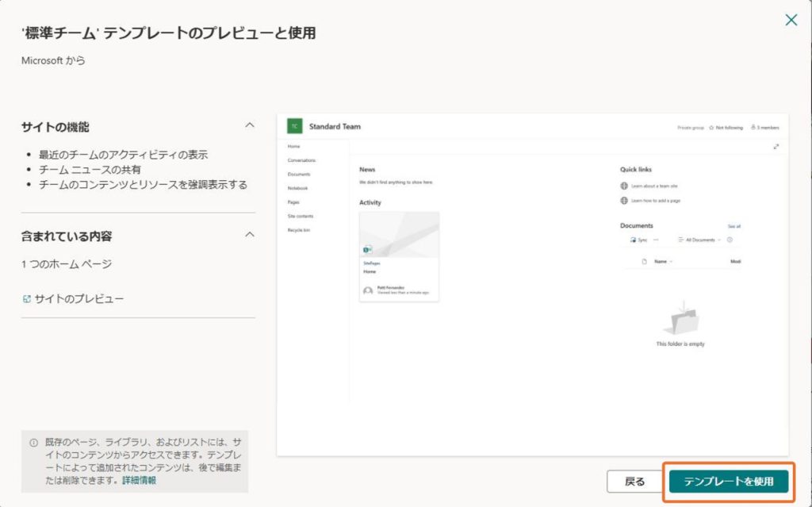The image size is (812, 507).
Task: Select Home in the preview navigation
Action: (x=293, y=147)
